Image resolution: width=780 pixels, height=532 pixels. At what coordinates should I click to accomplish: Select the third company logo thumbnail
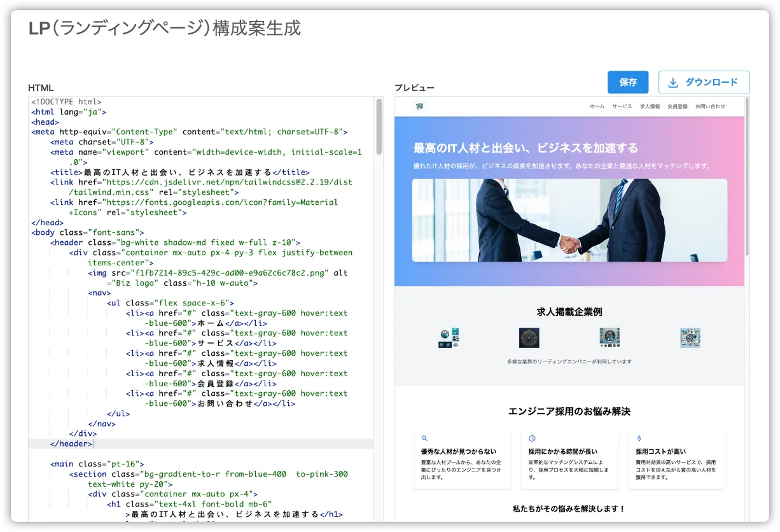point(609,338)
